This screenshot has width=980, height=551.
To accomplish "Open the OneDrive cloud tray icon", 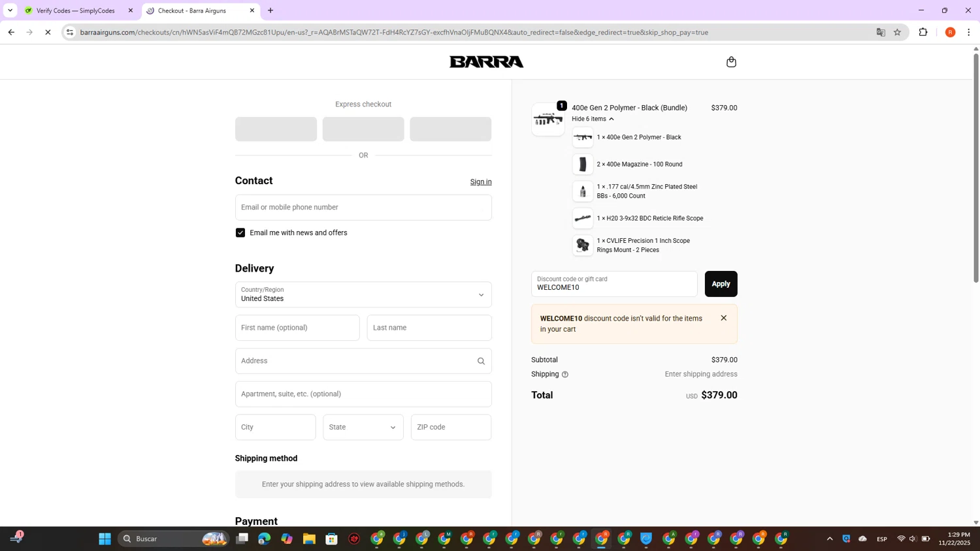I will point(862,539).
